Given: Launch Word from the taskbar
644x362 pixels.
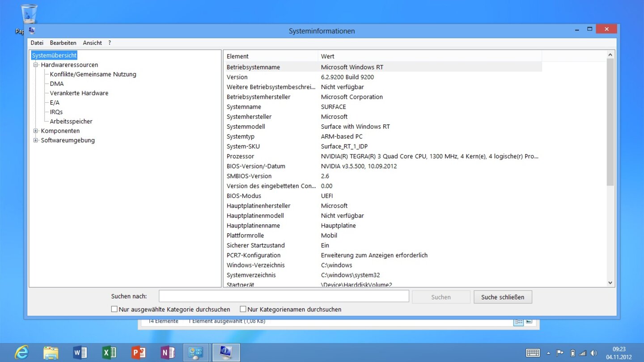Looking at the screenshot, I should pos(80,353).
